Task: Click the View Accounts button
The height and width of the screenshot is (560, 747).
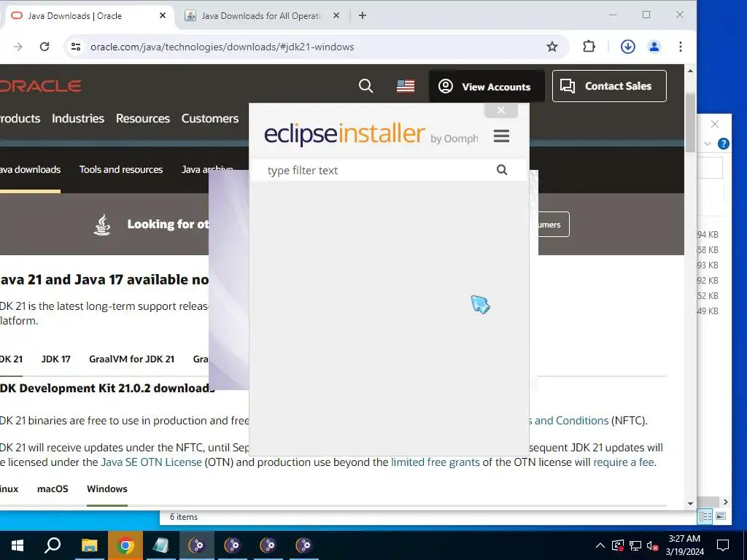Action: [487, 86]
